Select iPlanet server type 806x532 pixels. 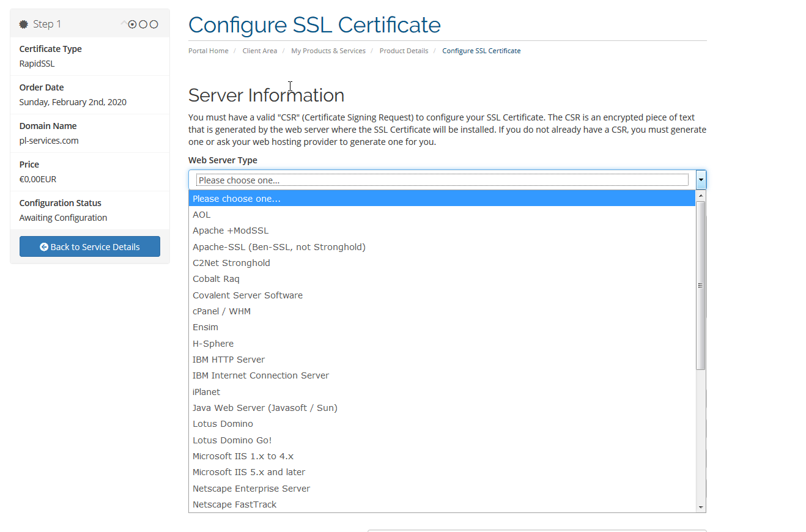point(442,392)
